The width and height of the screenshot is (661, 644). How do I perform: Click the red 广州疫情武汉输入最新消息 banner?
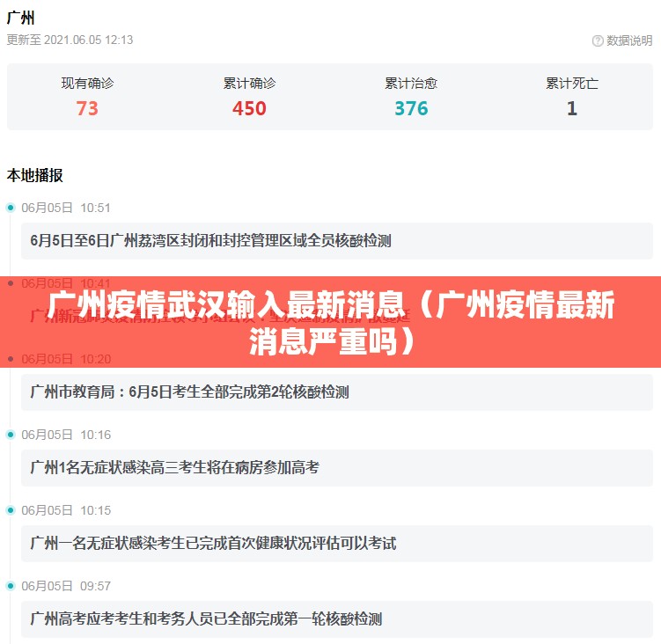click(x=330, y=322)
